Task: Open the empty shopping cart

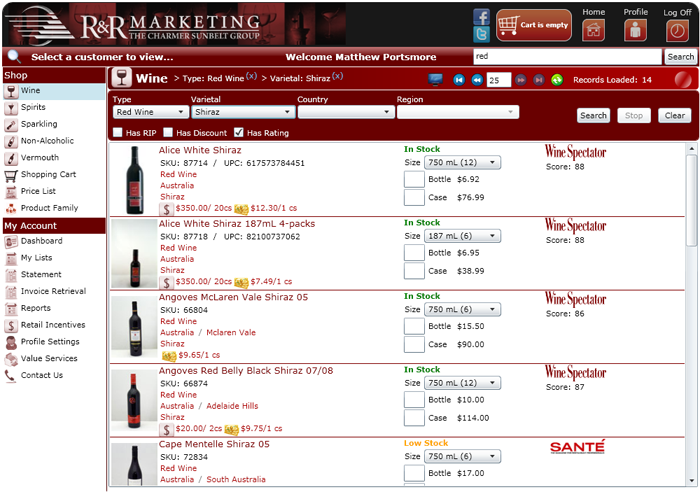Action: click(533, 25)
